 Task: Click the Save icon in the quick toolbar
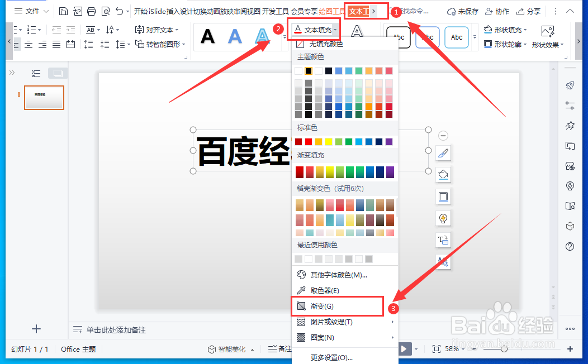tap(63, 11)
